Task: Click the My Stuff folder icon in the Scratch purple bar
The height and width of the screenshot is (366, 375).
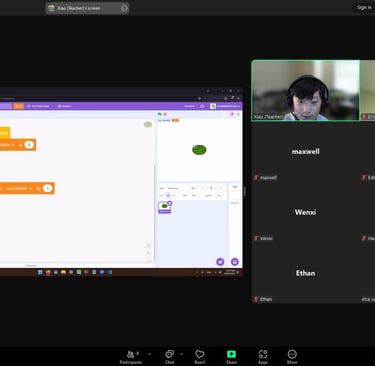Action: coord(202,106)
